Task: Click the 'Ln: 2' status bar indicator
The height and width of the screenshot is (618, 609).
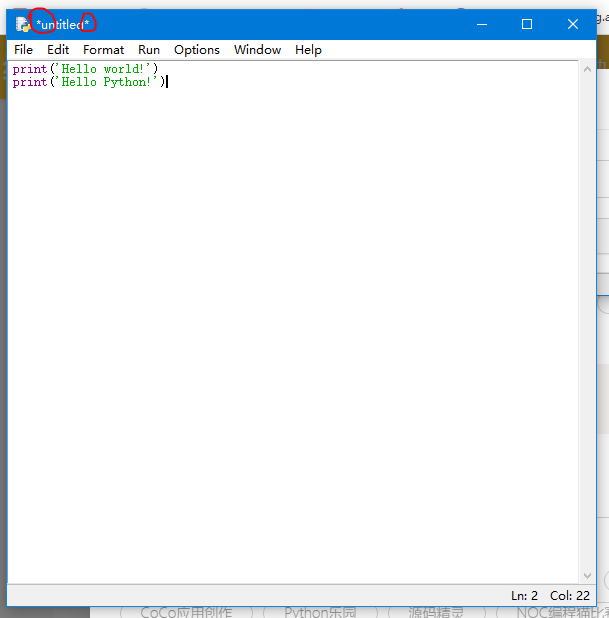Action: pyautogui.click(x=524, y=595)
